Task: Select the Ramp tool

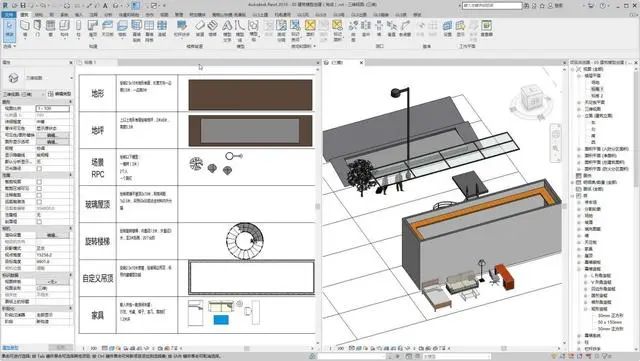Action: 200,29
